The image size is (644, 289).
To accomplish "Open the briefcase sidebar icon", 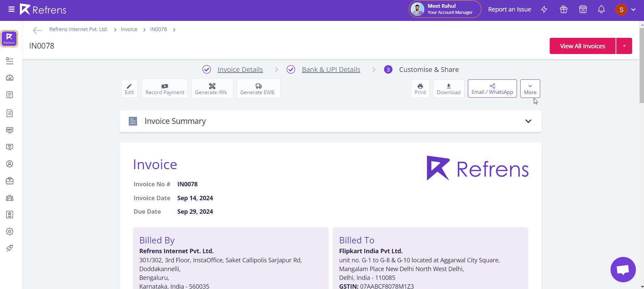I will 10,181.
